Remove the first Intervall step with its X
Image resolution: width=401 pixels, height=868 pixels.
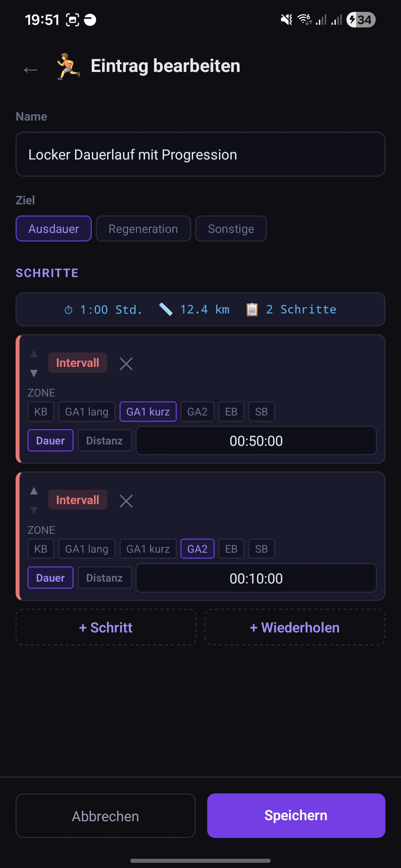tap(126, 364)
